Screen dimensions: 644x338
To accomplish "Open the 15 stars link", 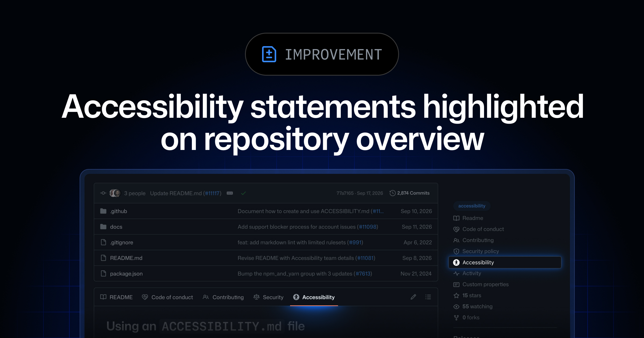I will 472,295.
